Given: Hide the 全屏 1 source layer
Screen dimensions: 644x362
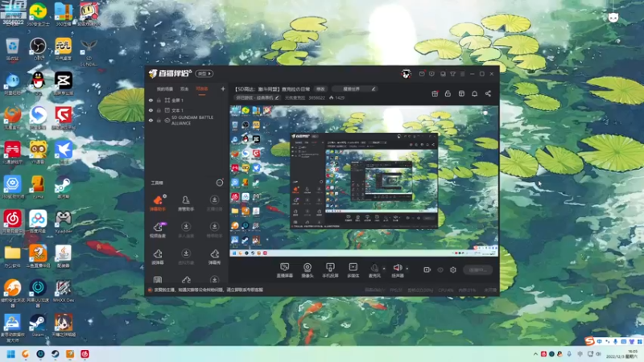Looking at the screenshot, I should coord(151,100).
